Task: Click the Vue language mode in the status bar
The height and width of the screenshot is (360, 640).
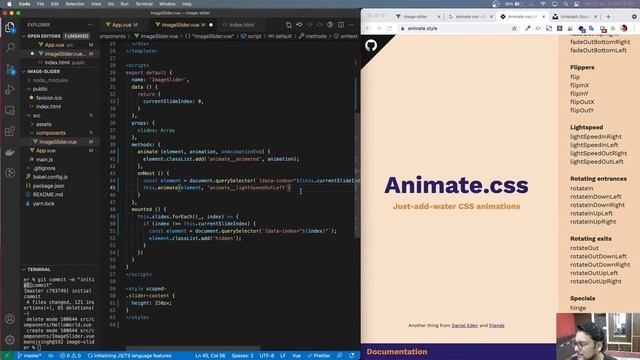Action: point(296,356)
